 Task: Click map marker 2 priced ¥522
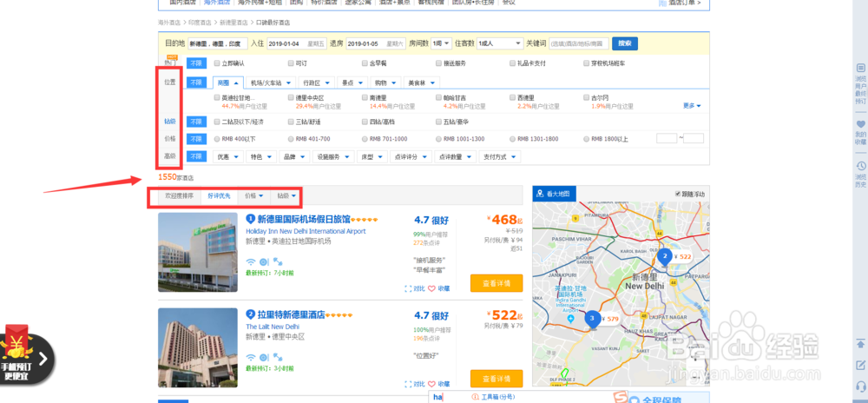pos(665,257)
